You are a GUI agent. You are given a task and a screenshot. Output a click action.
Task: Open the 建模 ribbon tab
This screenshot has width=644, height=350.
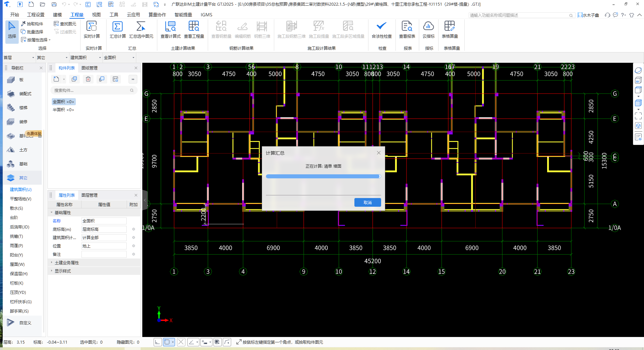pos(57,15)
